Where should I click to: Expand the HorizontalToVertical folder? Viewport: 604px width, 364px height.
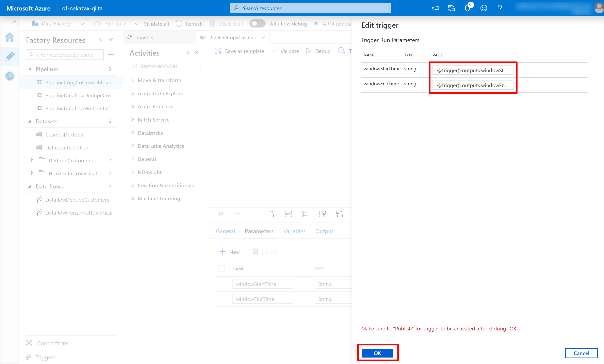pyautogui.click(x=32, y=173)
